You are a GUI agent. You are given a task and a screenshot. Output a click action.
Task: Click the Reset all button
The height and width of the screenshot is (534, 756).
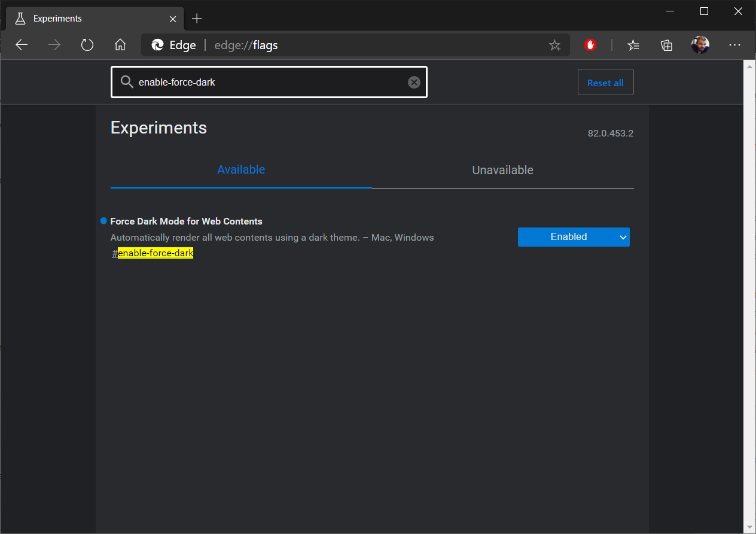[605, 82]
